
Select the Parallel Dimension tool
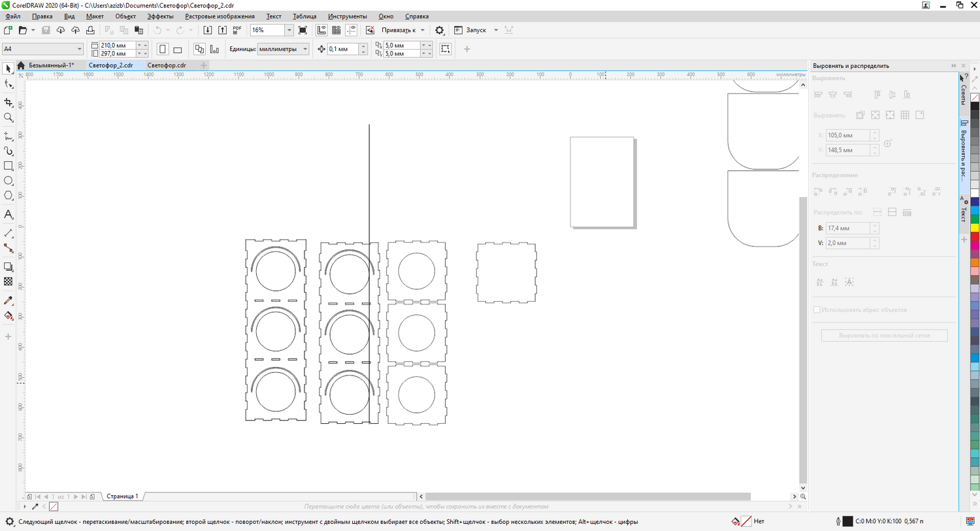click(x=8, y=233)
